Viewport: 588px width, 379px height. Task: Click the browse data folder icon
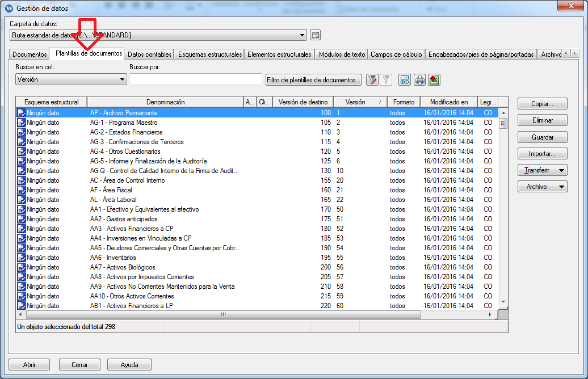pyautogui.click(x=316, y=35)
